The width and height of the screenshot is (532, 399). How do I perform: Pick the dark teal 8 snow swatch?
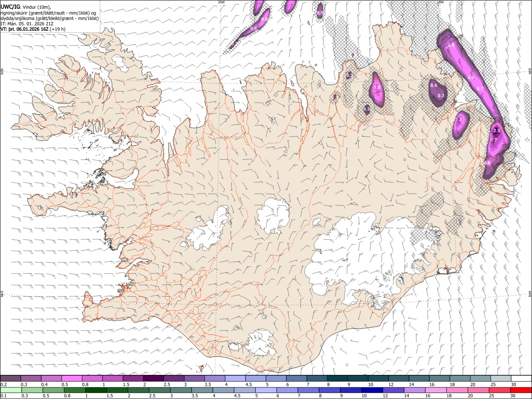(x=337, y=378)
